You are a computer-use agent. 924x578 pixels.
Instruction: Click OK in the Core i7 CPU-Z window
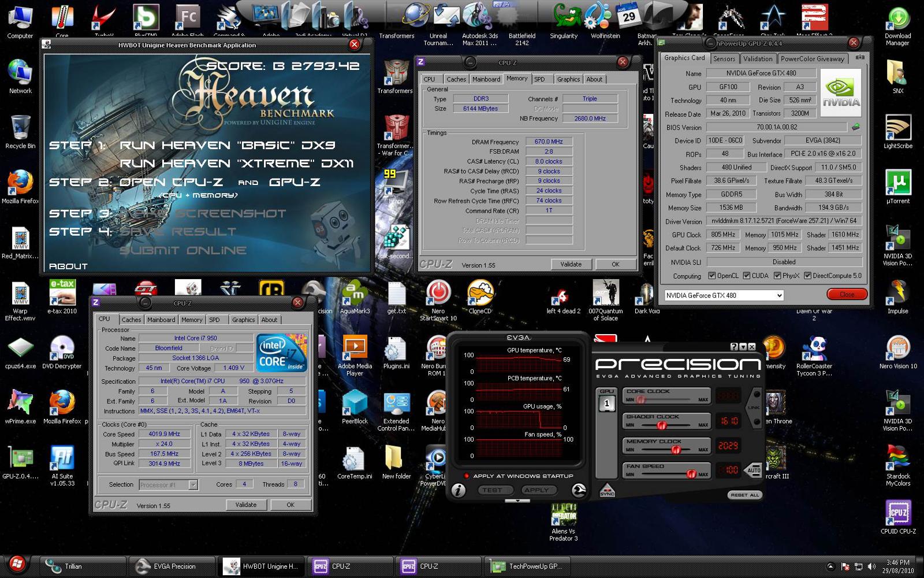(290, 505)
